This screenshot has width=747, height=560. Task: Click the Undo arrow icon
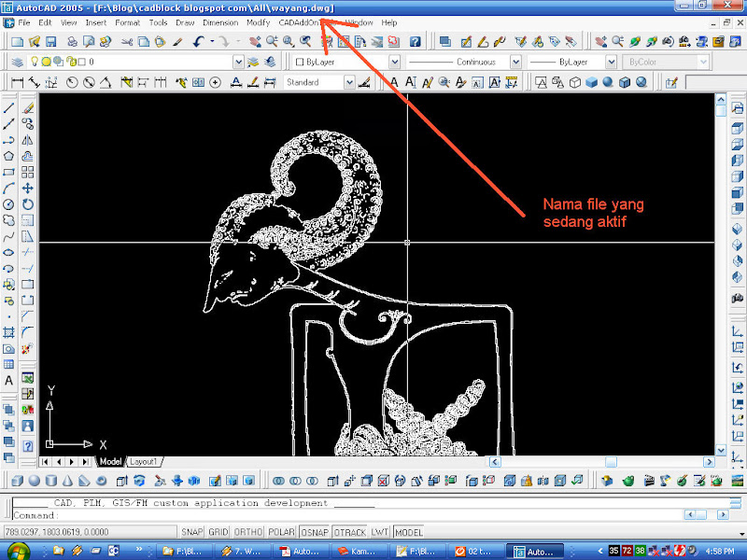point(199,42)
